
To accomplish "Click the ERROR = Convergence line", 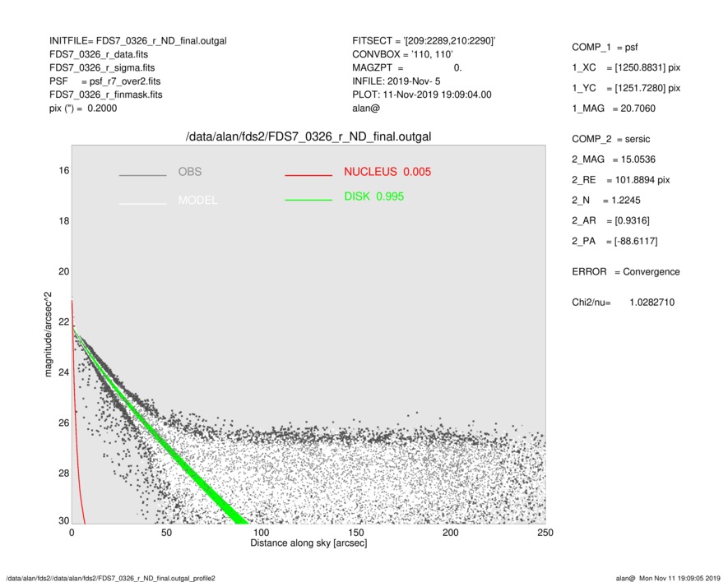I will 626,272.
